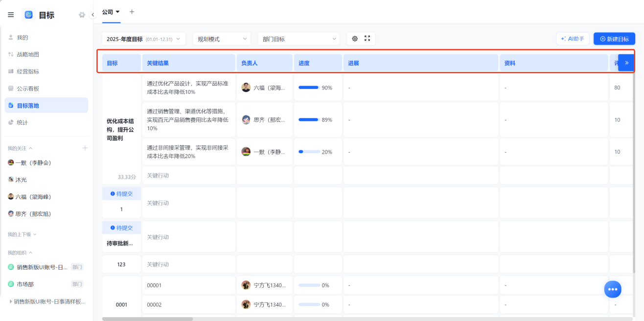
Task: Click the 战略地图 icon
Action: [x=11, y=54]
